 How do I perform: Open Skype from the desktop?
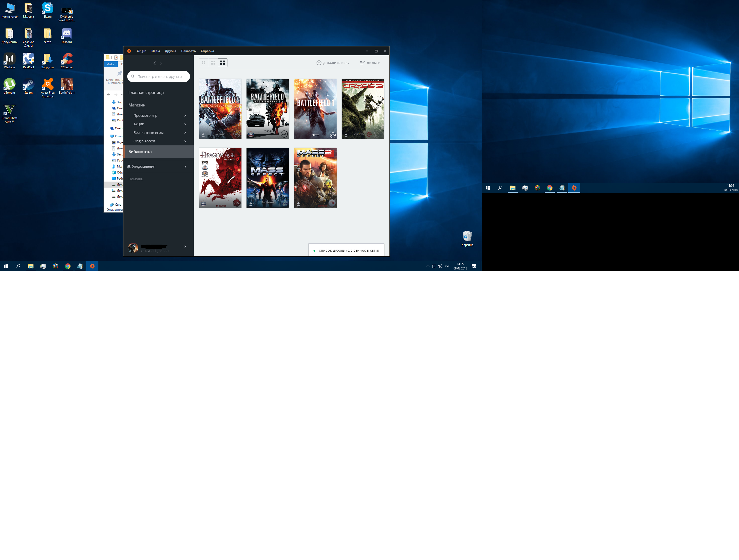pos(47,10)
